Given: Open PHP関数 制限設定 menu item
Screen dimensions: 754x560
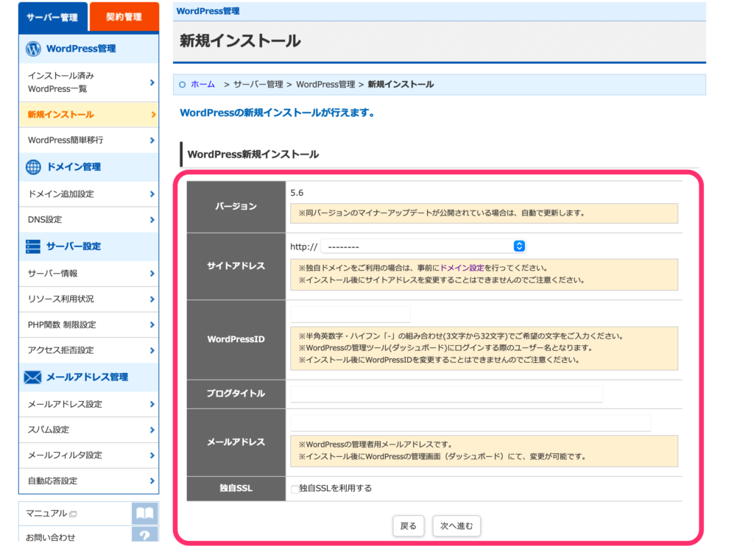Looking at the screenshot, I should pyautogui.click(x=88, y=325).
